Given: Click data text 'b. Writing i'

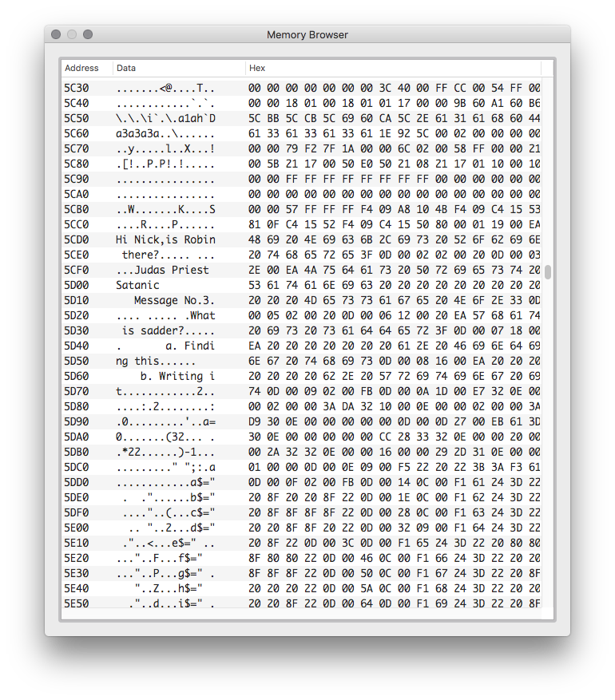Looking at the screenshot, I should (178, 376).
